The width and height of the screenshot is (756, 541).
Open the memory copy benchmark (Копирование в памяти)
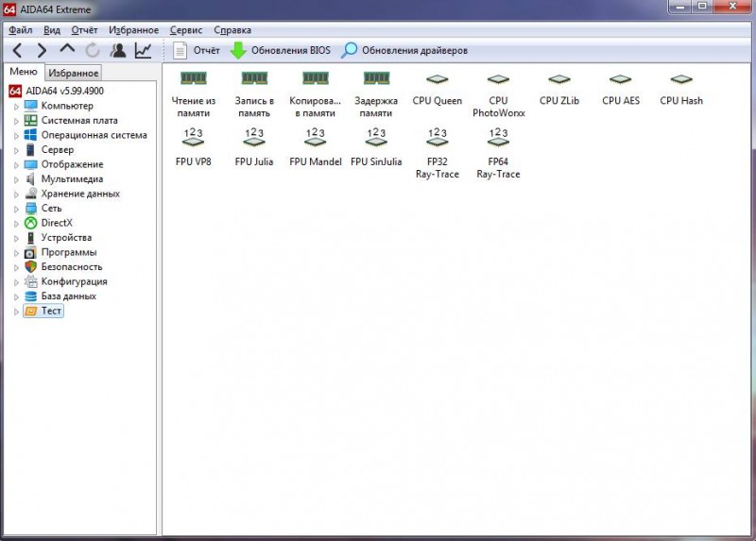pos(316,93)
